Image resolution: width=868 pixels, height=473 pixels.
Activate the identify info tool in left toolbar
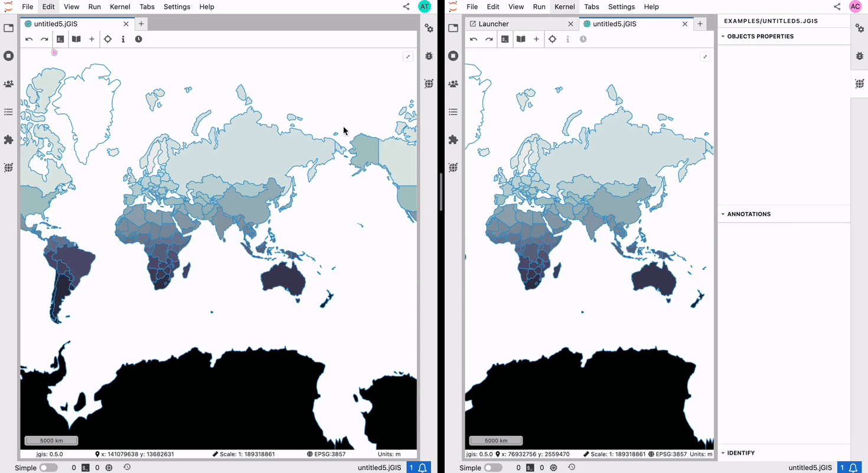(x=123, y=39)
